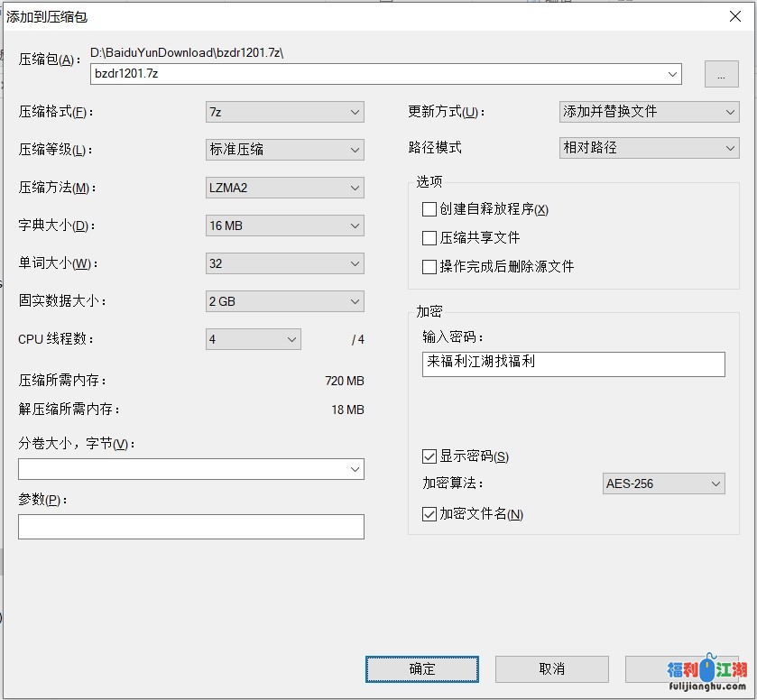Open the 固实数据大小 2 GB dropdown
This screenshot has height=700, width=757.
(284, 301)
